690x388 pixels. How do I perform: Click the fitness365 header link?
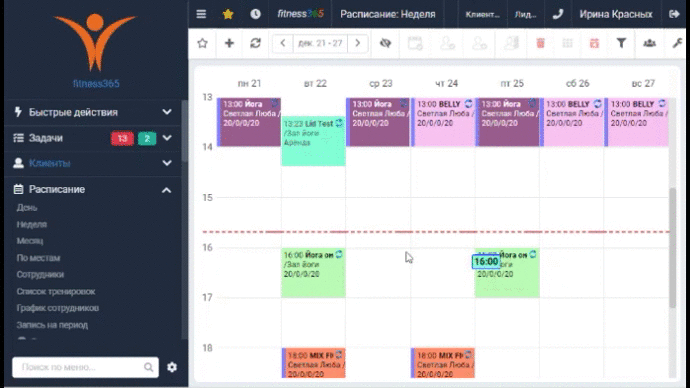300,14
